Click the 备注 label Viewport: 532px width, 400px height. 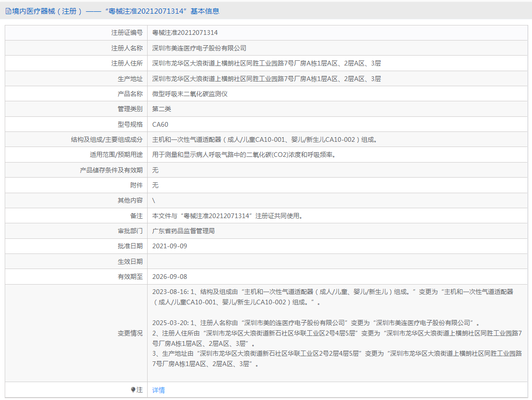pyautogui.click(x=136, y=216)
